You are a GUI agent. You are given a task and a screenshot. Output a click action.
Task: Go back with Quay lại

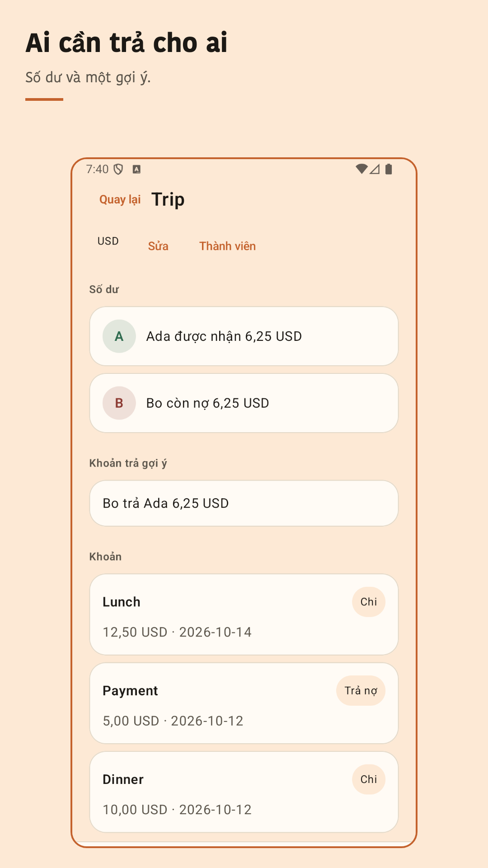(120, 199)
